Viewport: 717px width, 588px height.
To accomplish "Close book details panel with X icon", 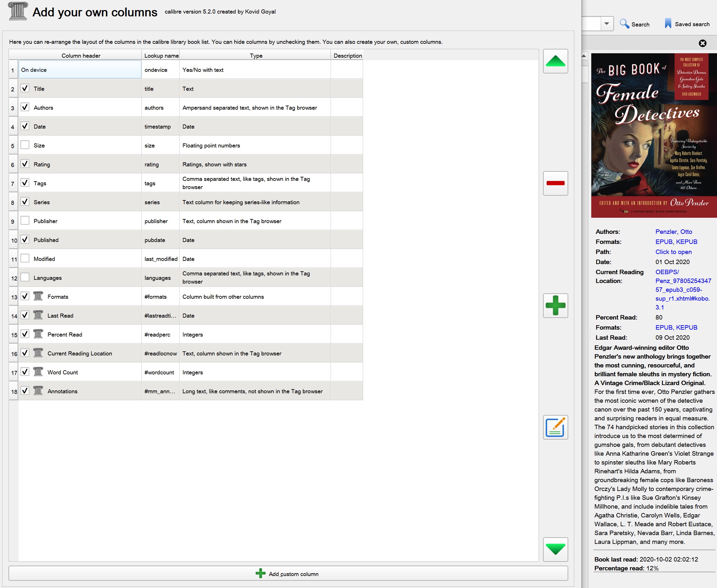I will click(703, 43).
